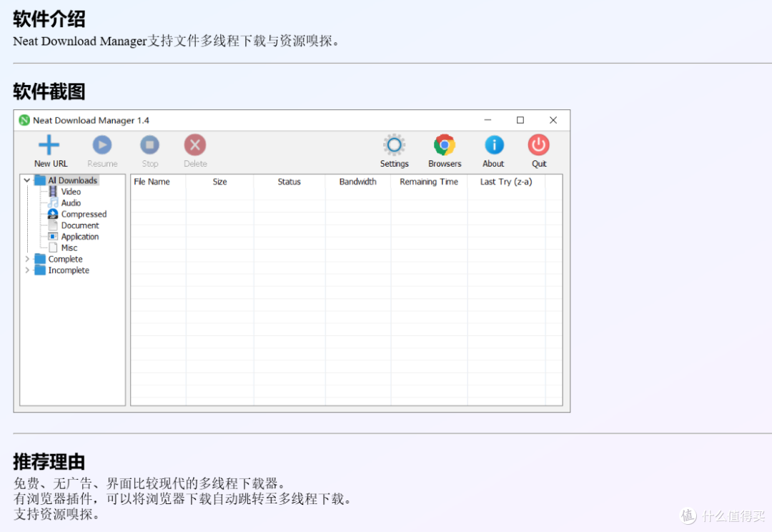Collapse the All Downloads tree node

(27, 181)
